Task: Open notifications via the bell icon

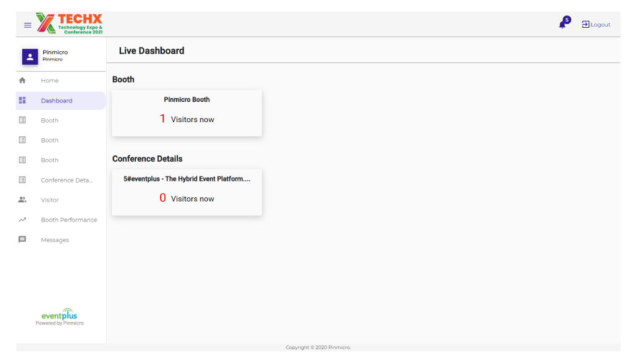Action: click(x=561, y=25)
